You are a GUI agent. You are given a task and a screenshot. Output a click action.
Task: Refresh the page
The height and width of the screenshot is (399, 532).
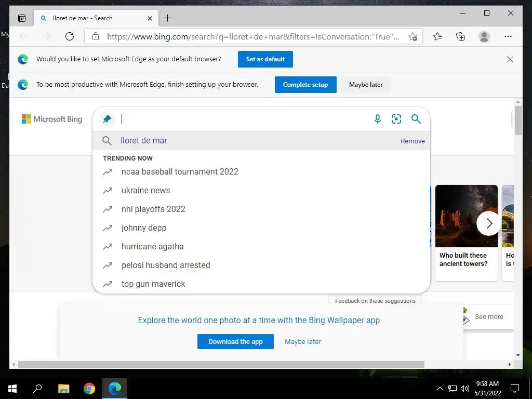click(70, 36)
